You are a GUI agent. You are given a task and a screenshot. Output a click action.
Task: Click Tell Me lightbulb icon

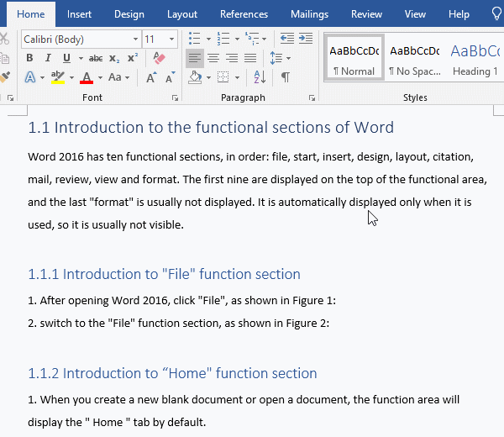click(496, 13)
